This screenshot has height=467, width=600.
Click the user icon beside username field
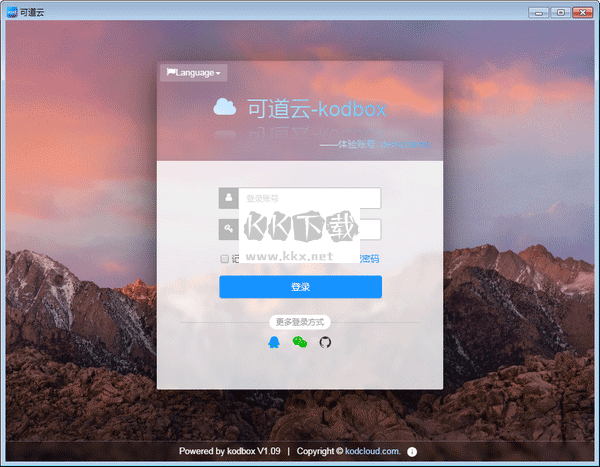click(x=228, y=198)
